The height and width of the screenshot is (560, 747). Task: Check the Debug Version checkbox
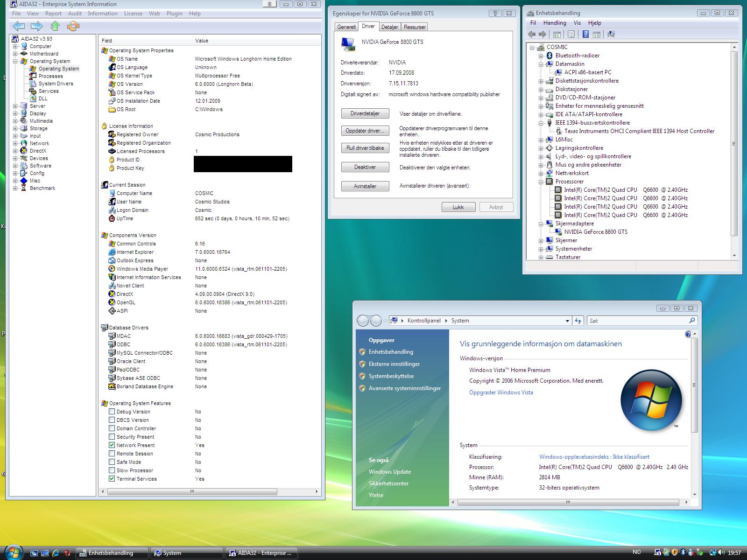click(x=112, y=412)
